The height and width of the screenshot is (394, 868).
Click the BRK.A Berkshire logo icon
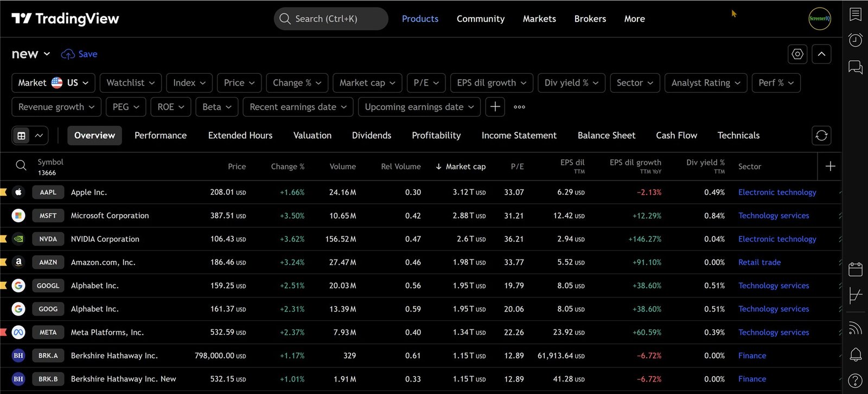click(18, 356)
